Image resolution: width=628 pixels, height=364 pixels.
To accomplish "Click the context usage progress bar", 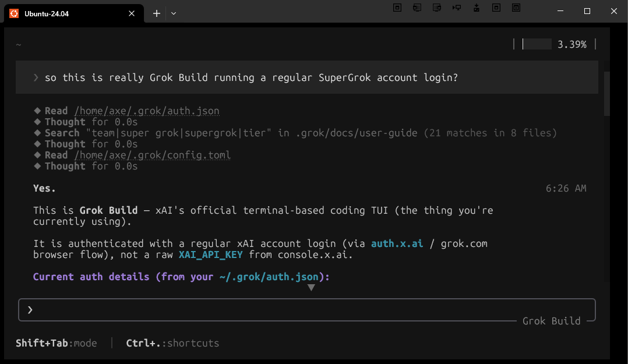I will [x=537, y=44].
